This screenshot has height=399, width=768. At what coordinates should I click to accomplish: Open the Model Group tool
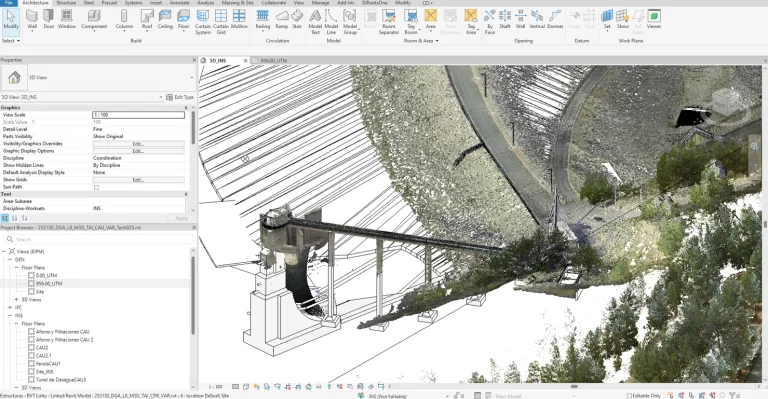click(x=350, y=22)
